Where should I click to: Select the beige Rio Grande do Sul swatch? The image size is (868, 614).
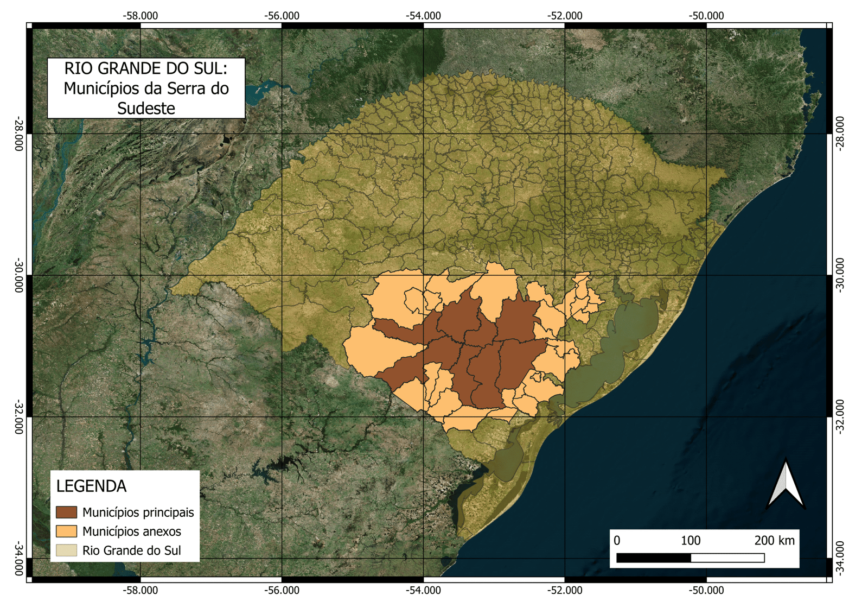point(66,550)
